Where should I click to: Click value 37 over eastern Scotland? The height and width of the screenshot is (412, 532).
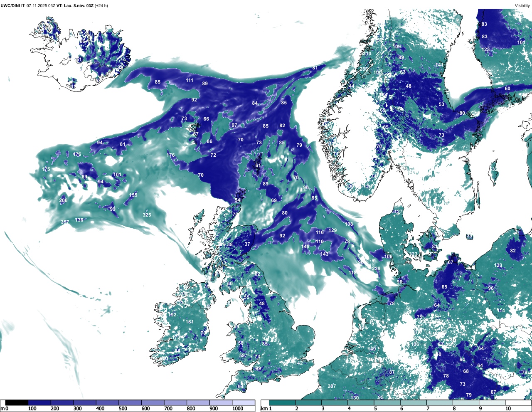pyautogui.click(x=247, y=244)
